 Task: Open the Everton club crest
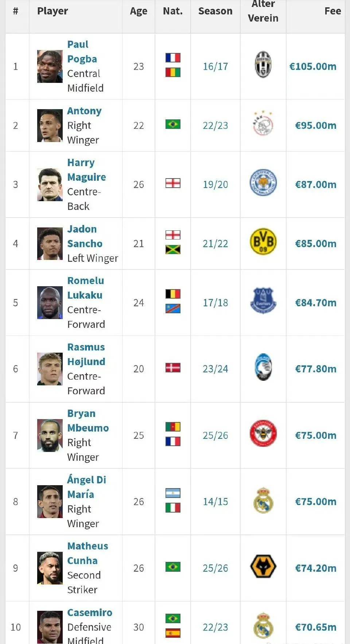click(x=263, y=301)
